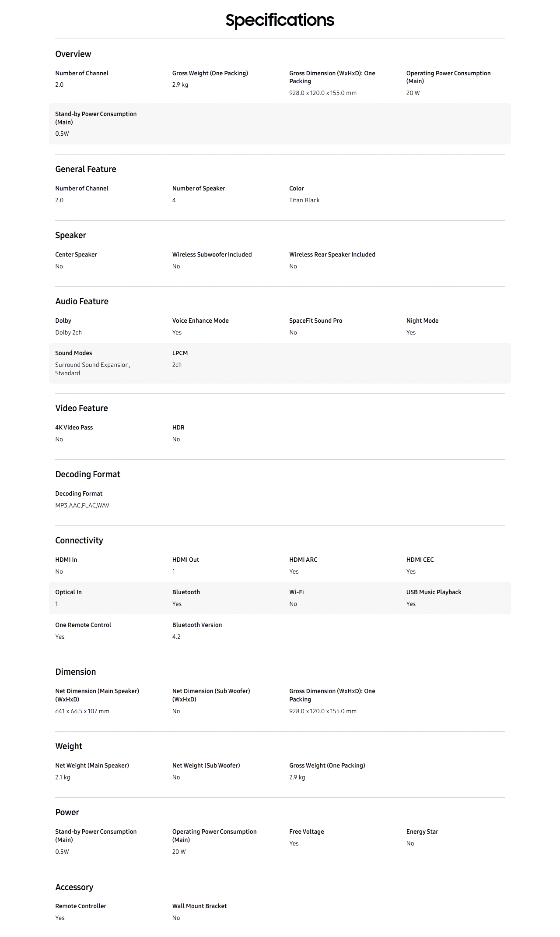Click the Audio Feature section heading
The width and height of the screenshot is (560, 937).
82,301
